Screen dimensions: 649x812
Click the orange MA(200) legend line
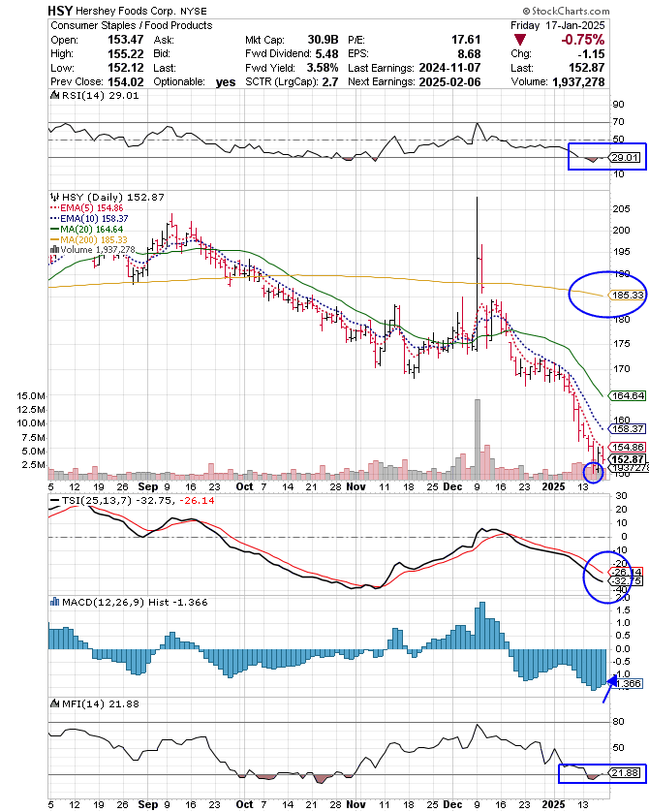coord(55,239)
